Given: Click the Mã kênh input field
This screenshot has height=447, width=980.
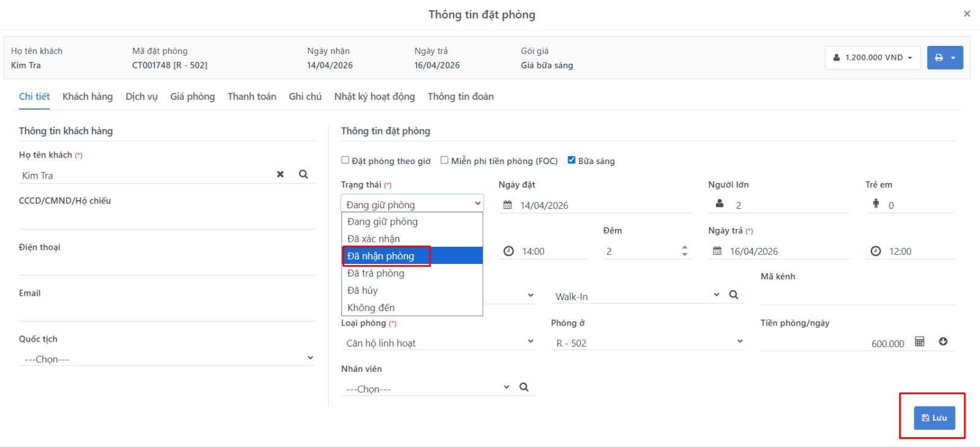Looking at the screenshot, I should coord(858,296).
